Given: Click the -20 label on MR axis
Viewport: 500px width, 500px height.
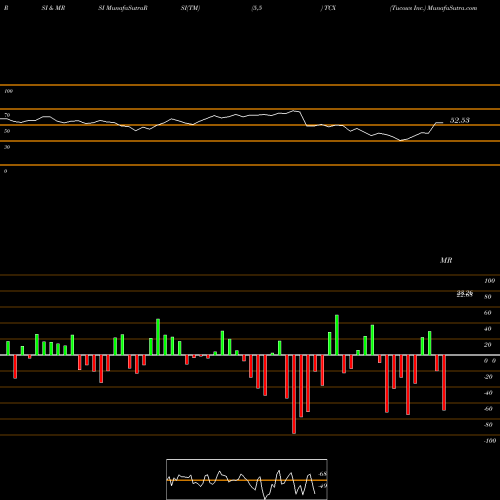Looking at the screenshot, I should pos(488,377).
